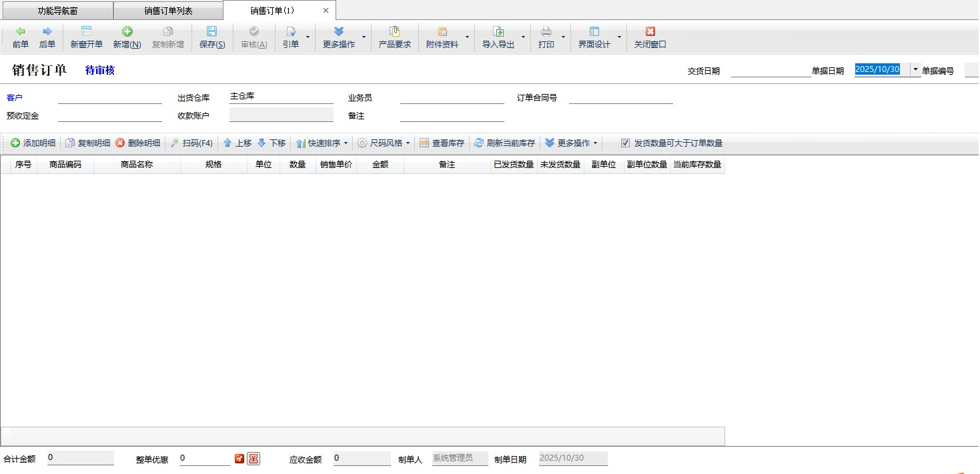Open 尺码风格 dropdown in detail toolbar
Screen dimensions: 980x474
click(x=384, y=143)
